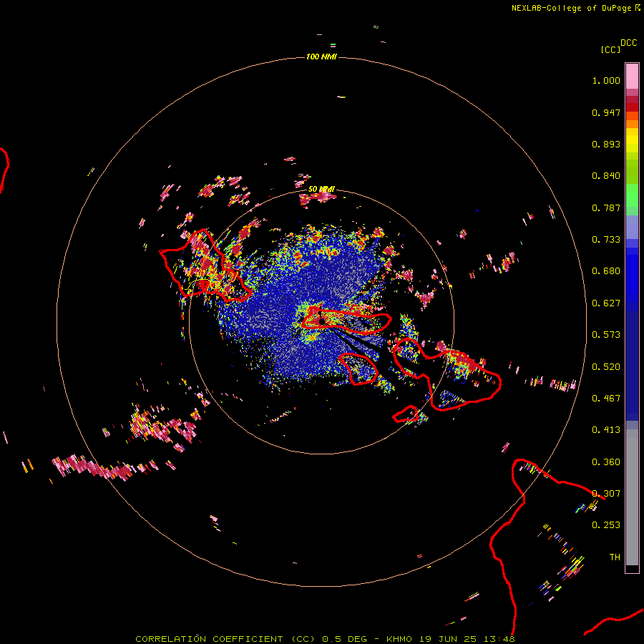Viewport: 644px width, 644px height.
Task: Click the 0.573 value on color scale
Action: pos(606,335)
